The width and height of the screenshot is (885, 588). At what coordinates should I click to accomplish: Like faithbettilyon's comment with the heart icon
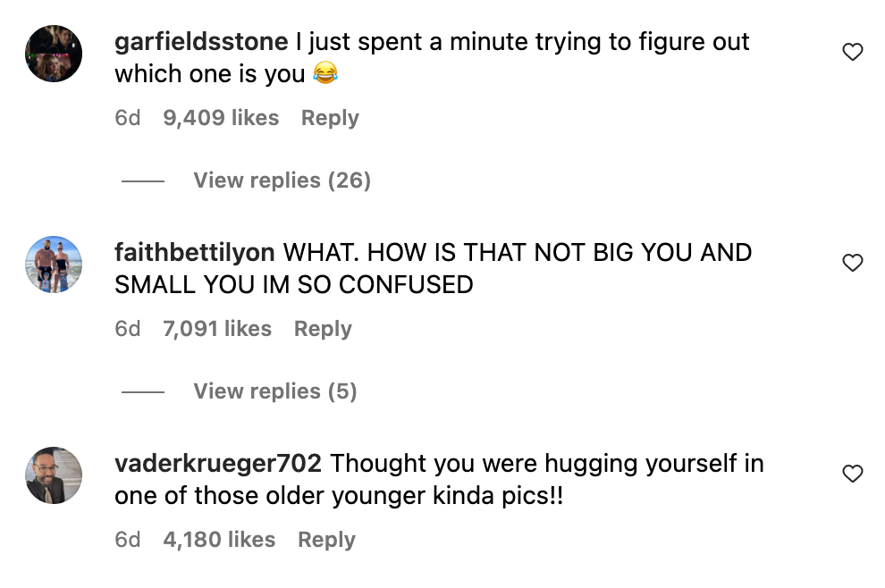click(853, 263)
